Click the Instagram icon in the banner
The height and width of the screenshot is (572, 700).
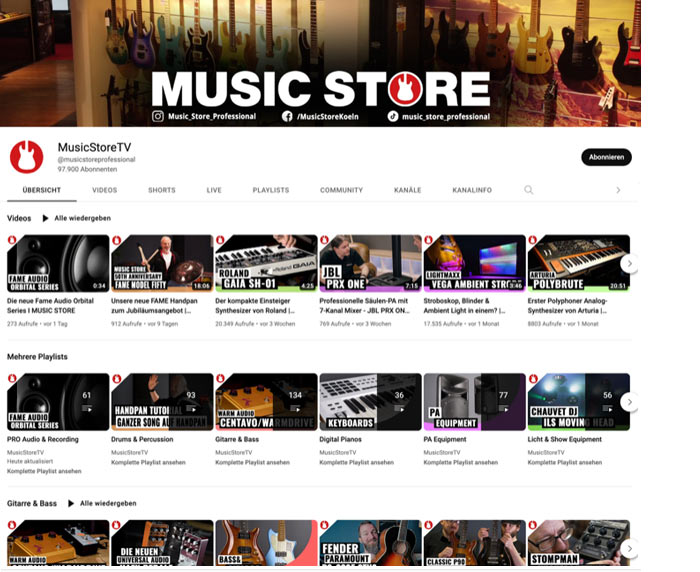[x=158, y=117]
